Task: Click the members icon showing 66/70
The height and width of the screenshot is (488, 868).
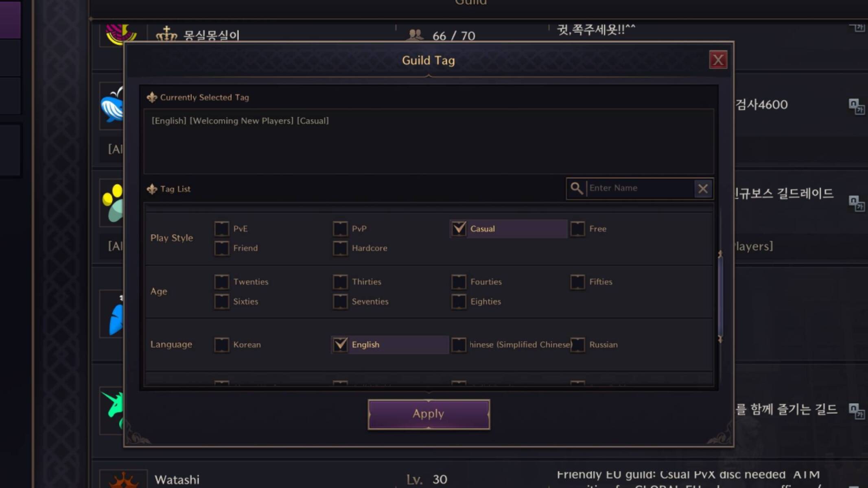Action: [415, 36]
